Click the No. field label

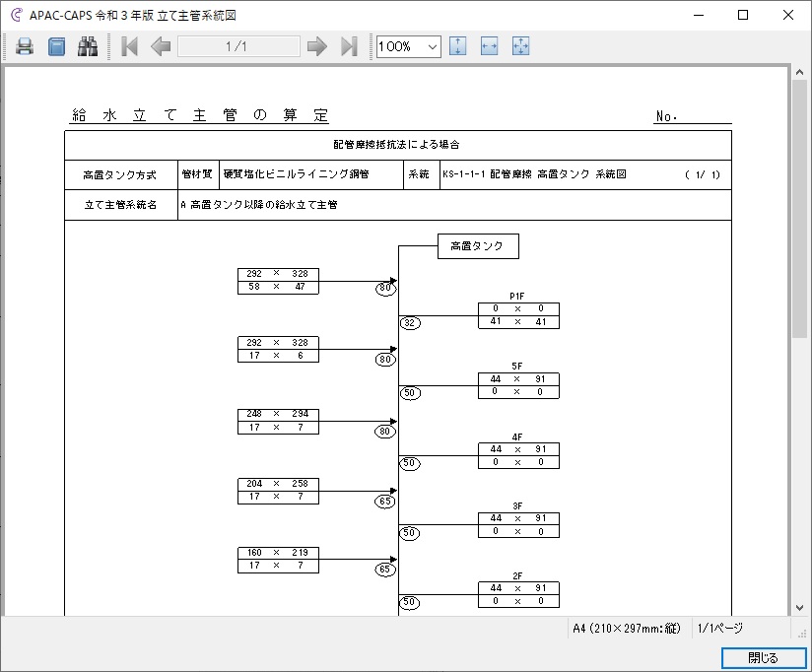coord(667,116)
